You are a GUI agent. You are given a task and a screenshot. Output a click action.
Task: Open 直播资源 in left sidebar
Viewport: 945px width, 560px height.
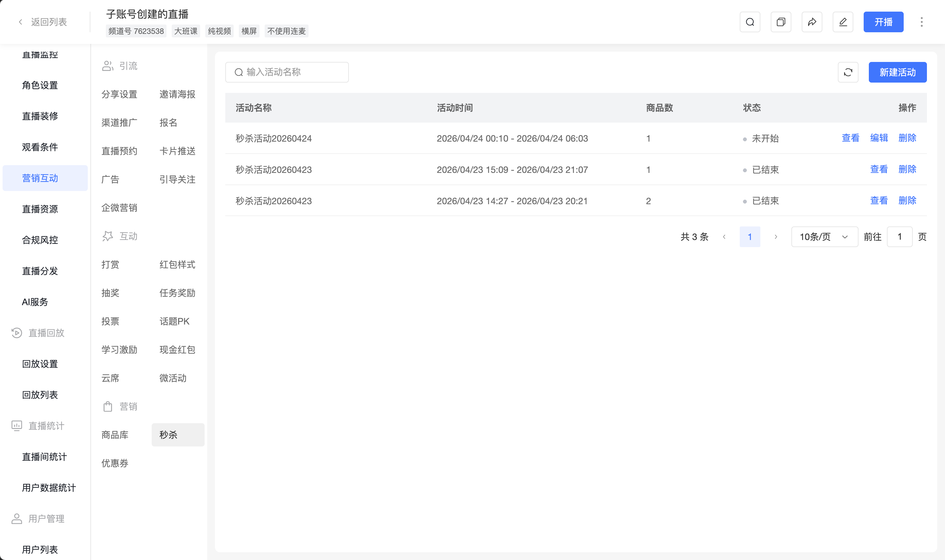pos(40,209)
